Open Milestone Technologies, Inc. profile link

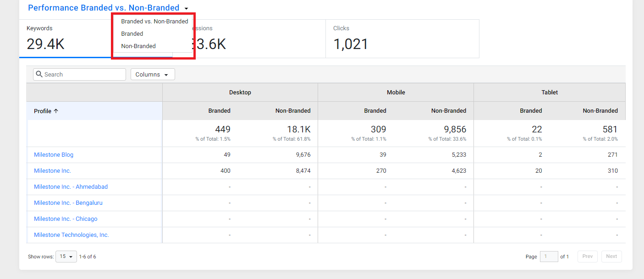tap(72, 235)
